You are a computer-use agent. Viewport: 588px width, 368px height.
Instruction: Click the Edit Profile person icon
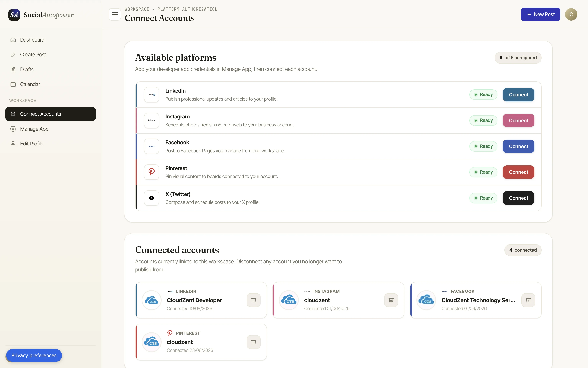point(13,144)
